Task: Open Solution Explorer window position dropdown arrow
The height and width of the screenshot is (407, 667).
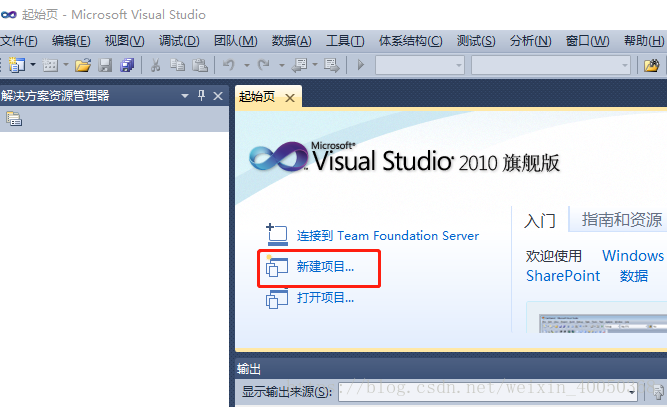Action: (185, 96)
